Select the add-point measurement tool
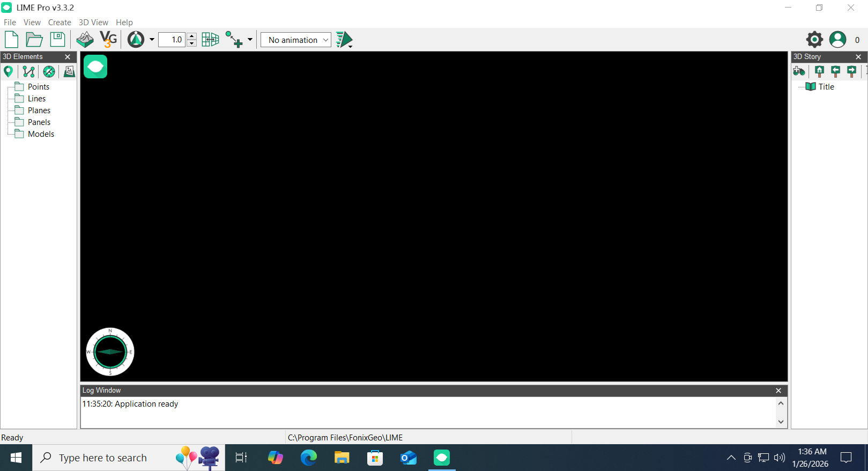Viewport: 868px width, 471px height. [234, 40]
